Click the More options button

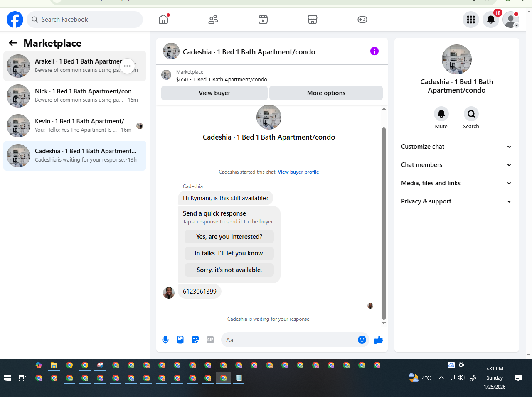(326, 93)
